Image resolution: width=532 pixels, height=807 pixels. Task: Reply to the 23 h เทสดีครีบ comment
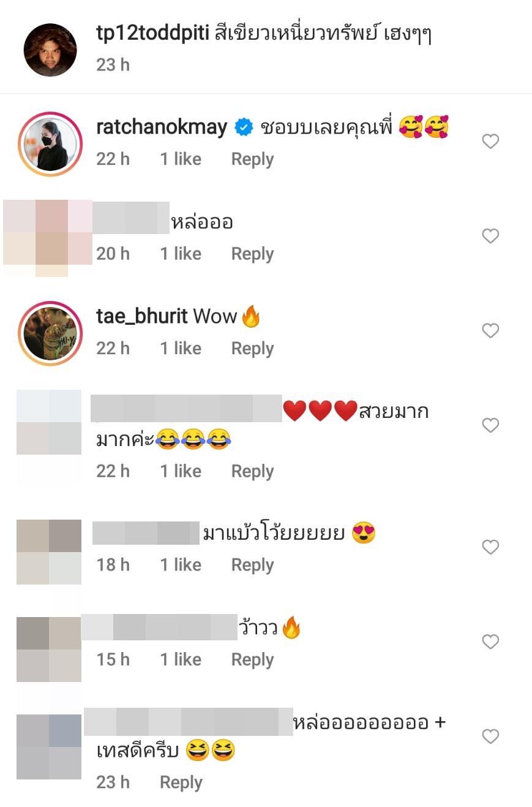tap(181, 782)
